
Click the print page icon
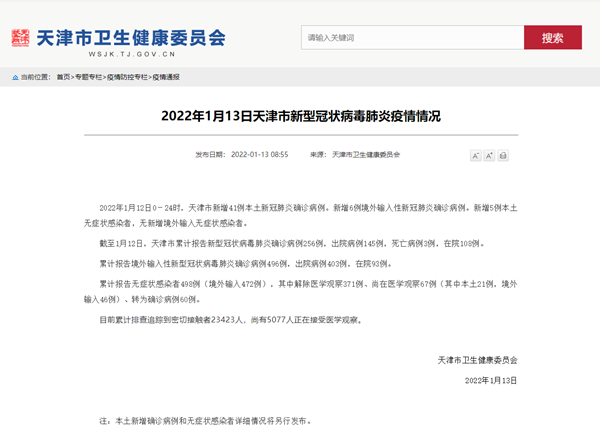(x=503, y=155)
